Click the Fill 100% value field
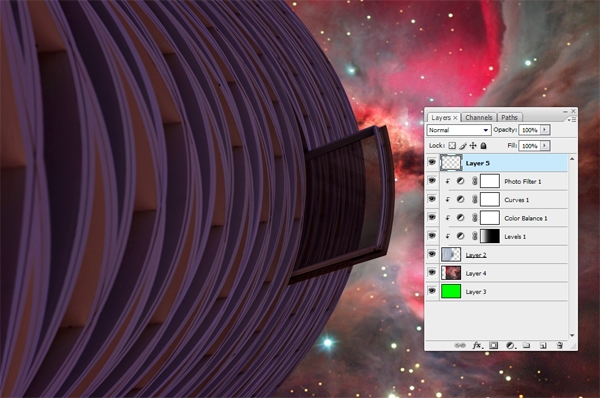The image size is (600, 398). pos(530,146)
